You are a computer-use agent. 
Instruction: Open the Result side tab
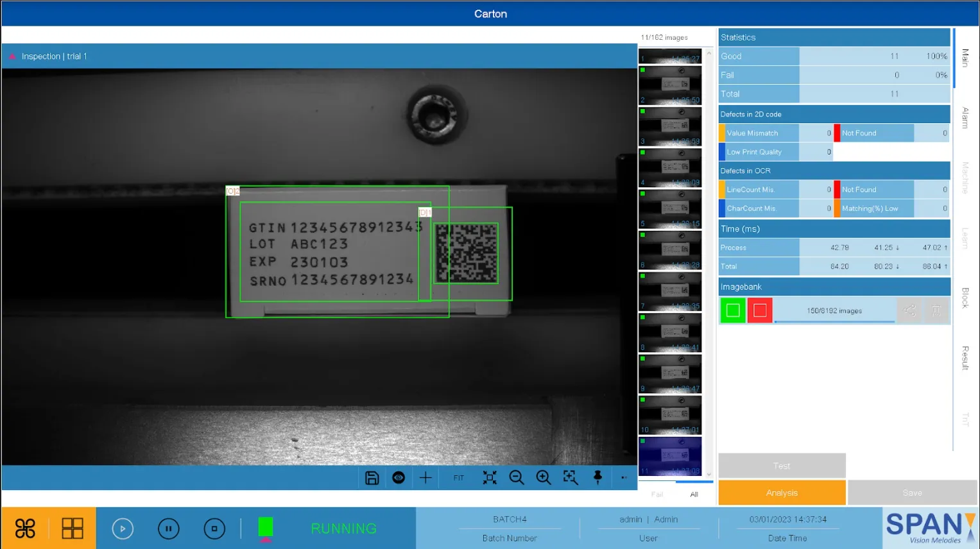click(x=965, y=358)
